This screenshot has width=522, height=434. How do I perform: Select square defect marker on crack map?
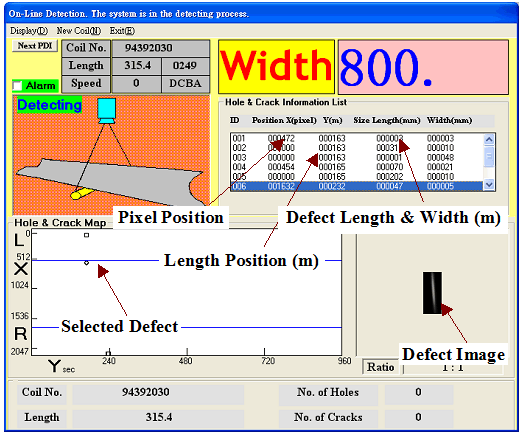tap(86, 235)
